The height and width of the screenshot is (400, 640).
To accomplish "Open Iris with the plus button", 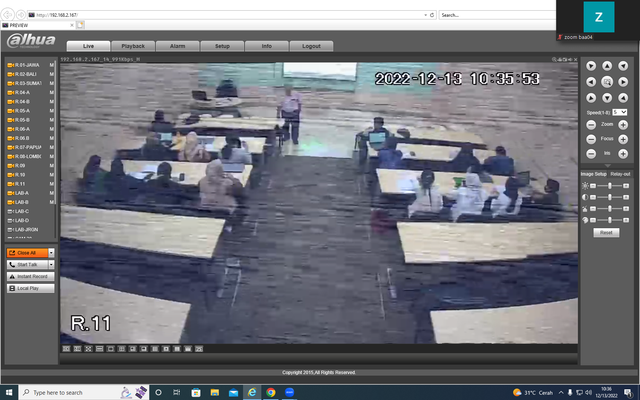I will pyautogui.click(x=623, y=154).
